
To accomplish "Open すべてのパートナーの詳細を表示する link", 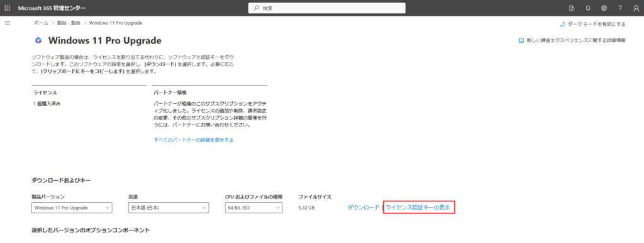I will click(x=194, y=140).
